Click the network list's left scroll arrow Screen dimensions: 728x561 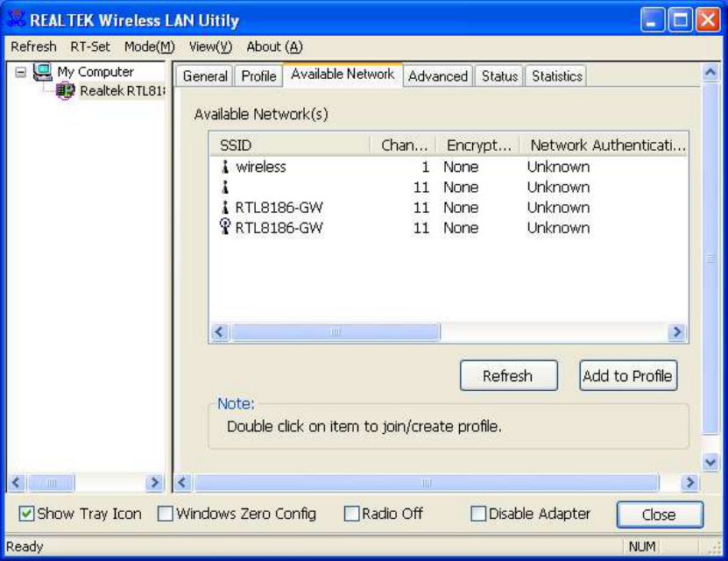pos(220,331)
